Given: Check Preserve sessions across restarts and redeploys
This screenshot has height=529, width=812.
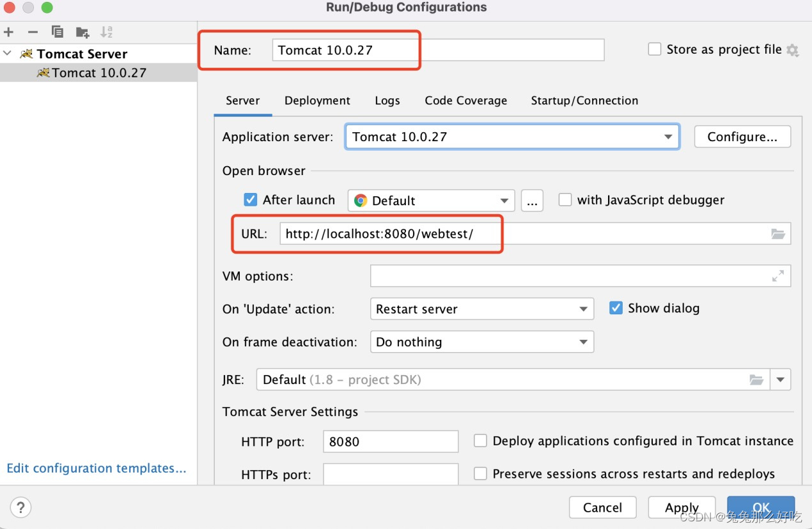Looking at the screenshot, I should click(x=481, y=473).
